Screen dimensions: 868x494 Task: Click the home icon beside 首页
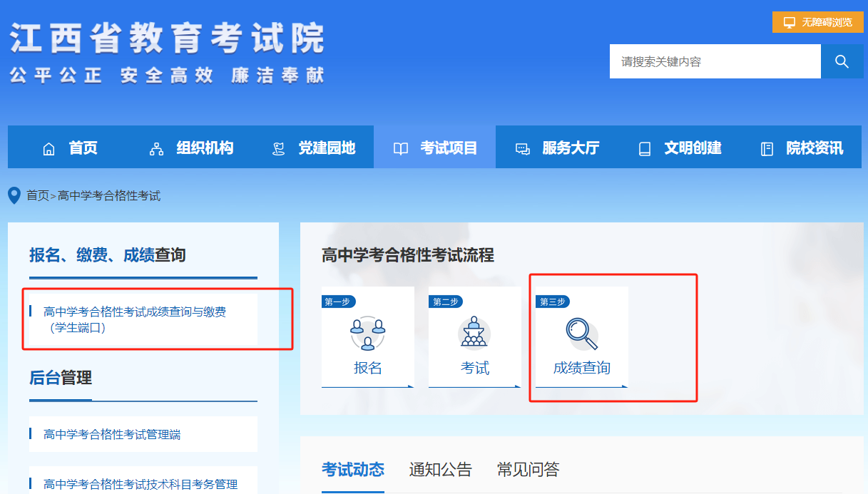pos(49,149)
